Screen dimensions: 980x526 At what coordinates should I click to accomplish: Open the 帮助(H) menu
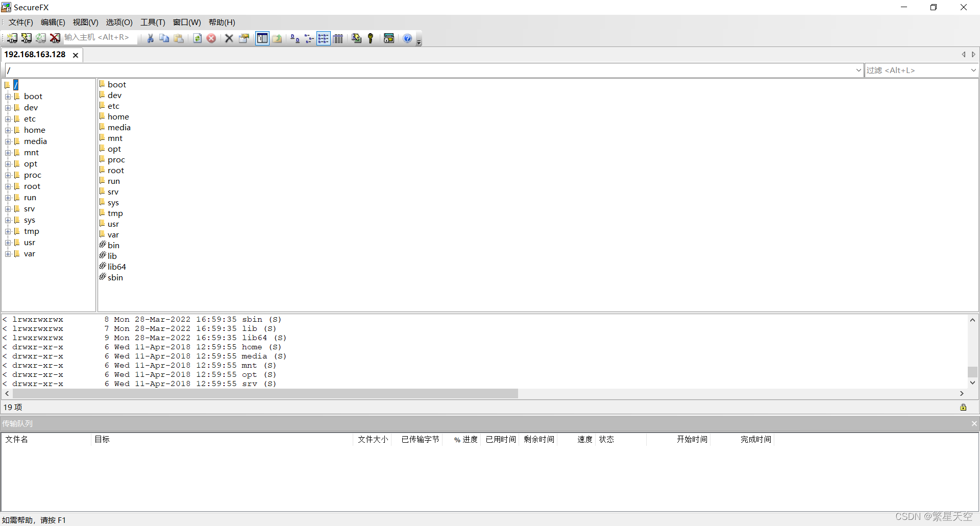(x=222, y=22)
